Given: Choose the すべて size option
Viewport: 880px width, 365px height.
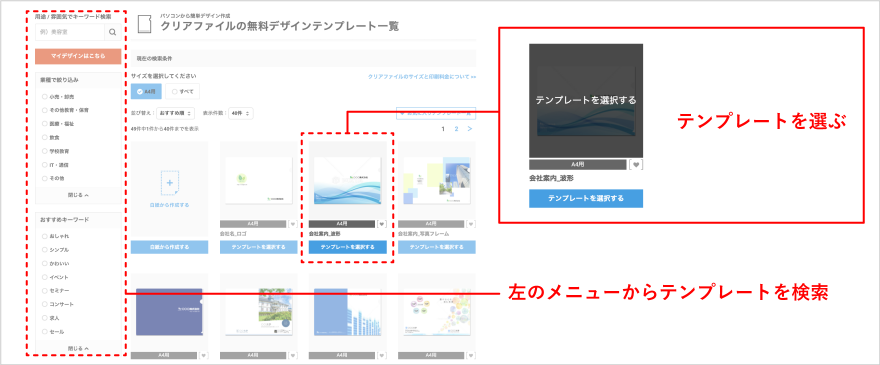Looking at the screenshot, I should [x=182, y=91].
